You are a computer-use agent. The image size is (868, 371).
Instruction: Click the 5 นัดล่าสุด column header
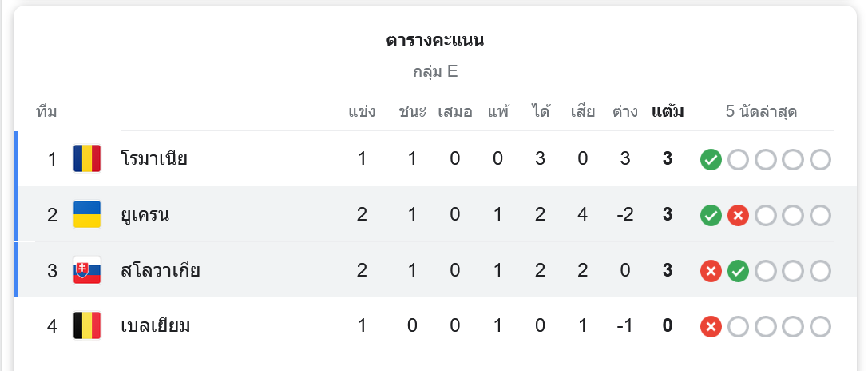[761, 111]
